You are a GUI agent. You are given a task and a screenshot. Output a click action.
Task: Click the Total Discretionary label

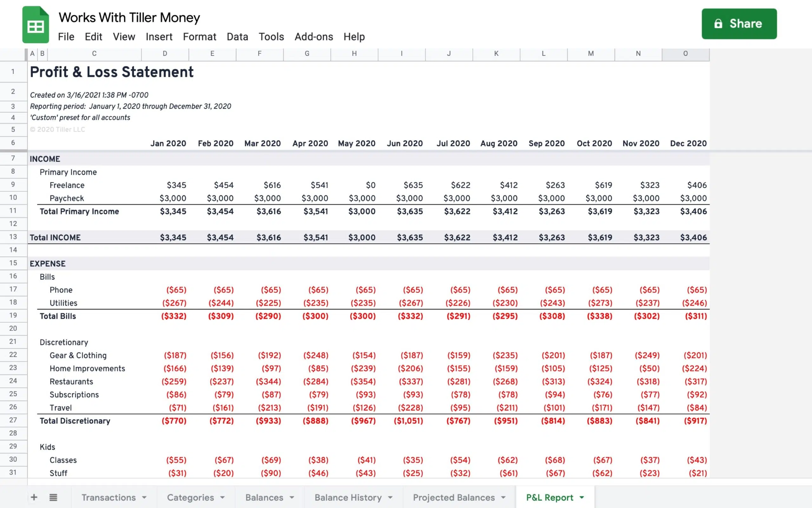click(x=75, y=421)
